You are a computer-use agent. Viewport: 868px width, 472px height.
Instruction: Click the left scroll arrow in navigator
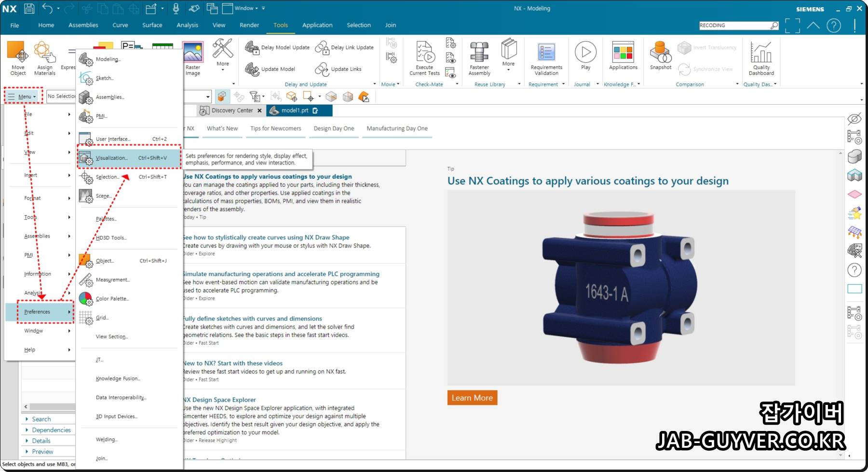point(26,407)
